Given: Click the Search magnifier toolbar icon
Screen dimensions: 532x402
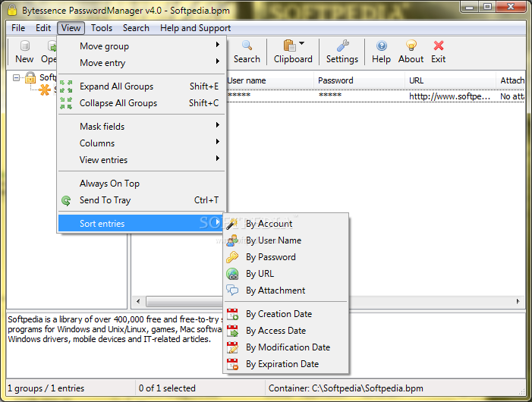Looking at the screenshot, I should coord(247,46).
